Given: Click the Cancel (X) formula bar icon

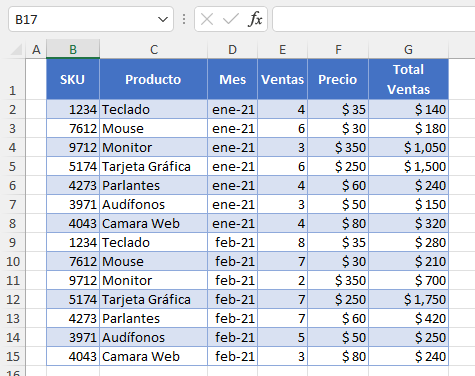Looking at the screenshot, I should pyautogui.click(x=207, y=19).
